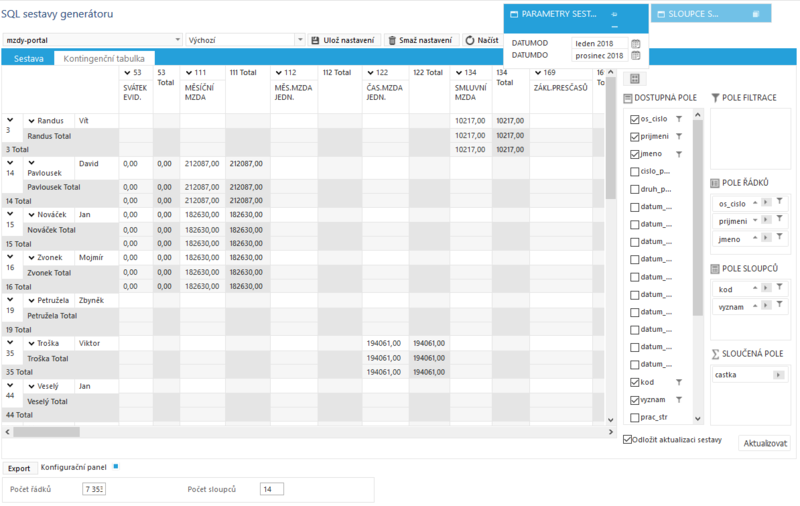
Task: Click filter icon beside kod in available fields
Action: pyautogui.click(x=679, y=382)
